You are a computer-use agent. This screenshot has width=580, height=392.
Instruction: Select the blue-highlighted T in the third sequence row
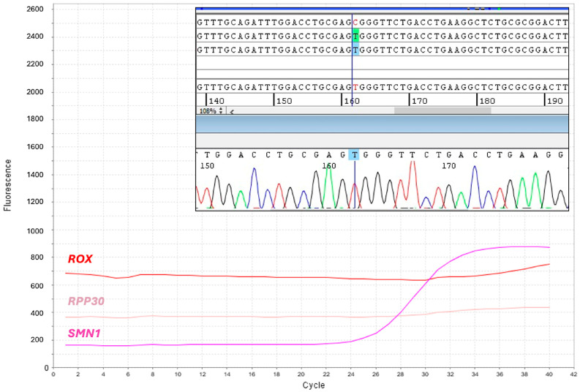pyautogui.click(x=355, y=50)
